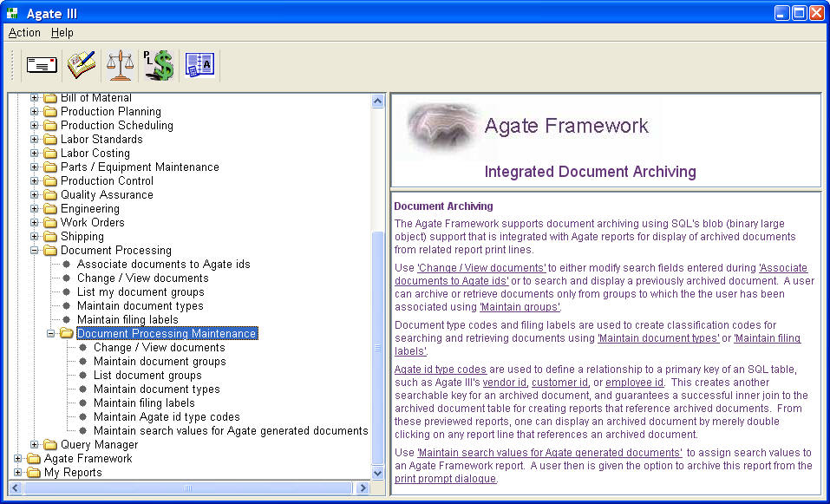Click the Labor Costing folder icon
Image resolution: width=830 pixels, height=504 pixels.
[50, 154]
